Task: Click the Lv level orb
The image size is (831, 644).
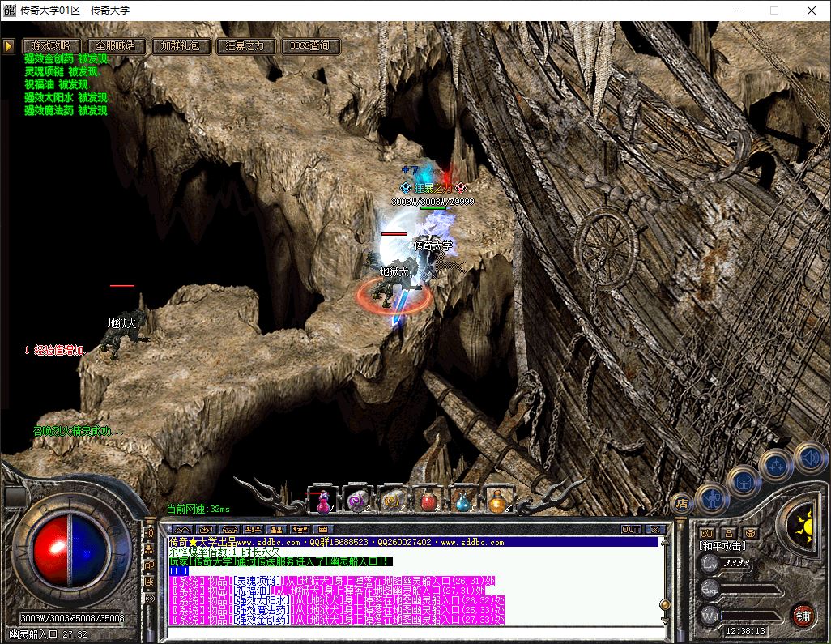Action: [710, 562]
